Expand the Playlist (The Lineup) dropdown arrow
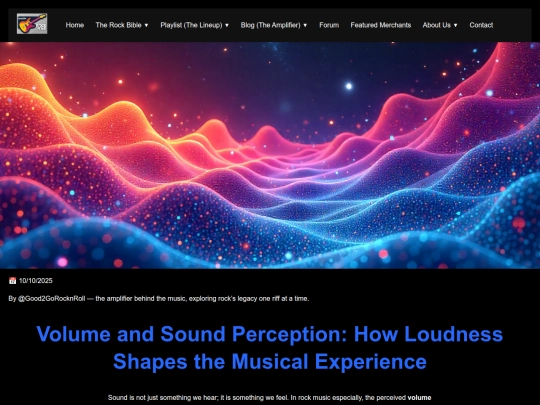The width and height of the screenshot is (540, 405). (x=227, y=25)
